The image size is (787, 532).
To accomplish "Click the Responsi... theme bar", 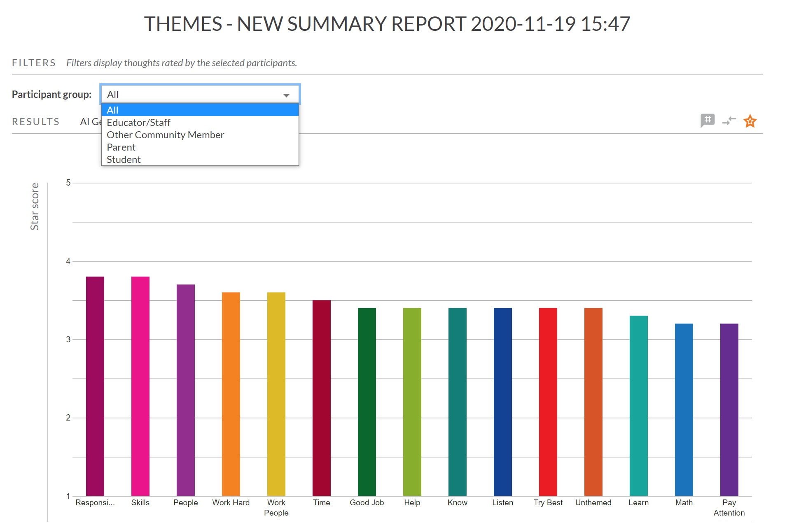I will (x=95, y=386).
